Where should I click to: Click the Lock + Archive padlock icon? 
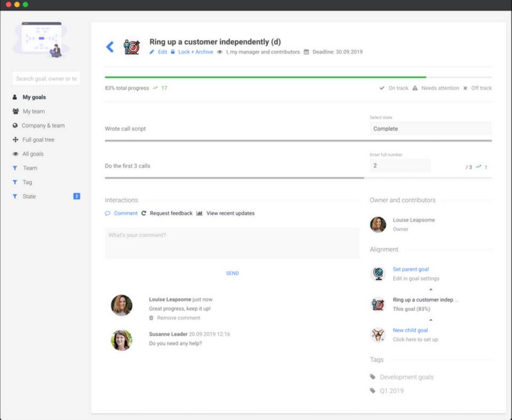(x=173, y=52)
